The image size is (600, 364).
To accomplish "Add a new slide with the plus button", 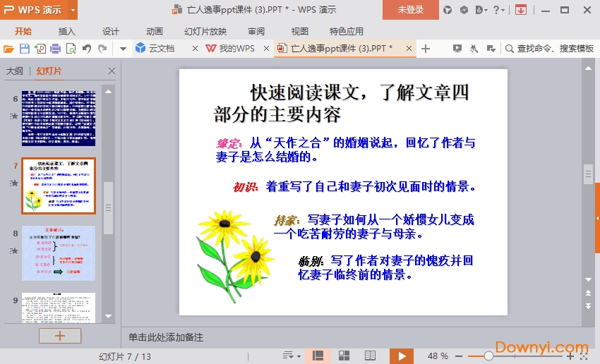I will (60, 336).
